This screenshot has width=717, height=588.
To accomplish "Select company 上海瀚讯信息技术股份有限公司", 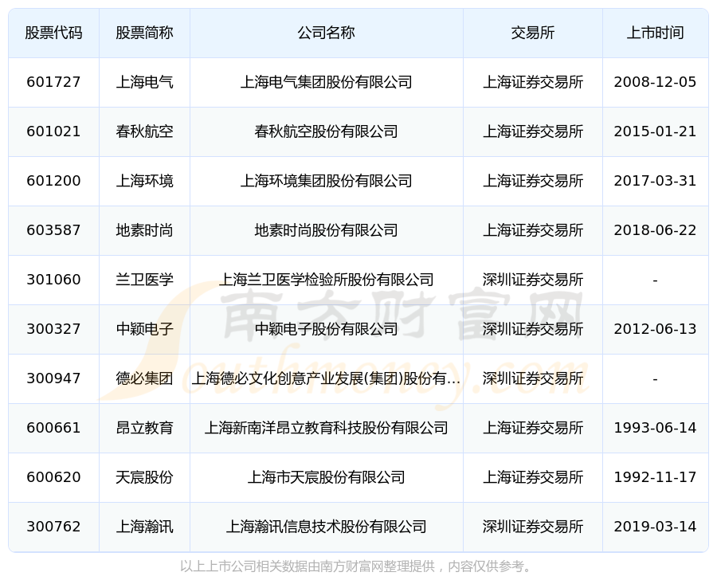I will pos(327,527).
